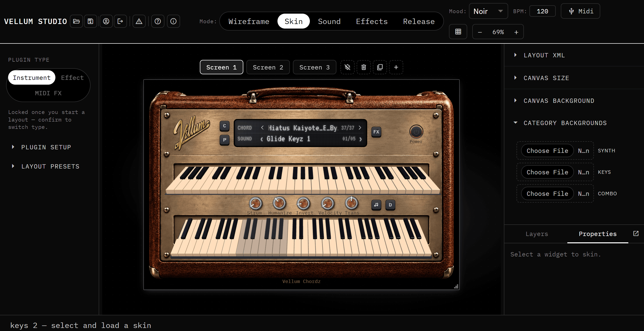Delete screen with trash icon

(364, 67)
